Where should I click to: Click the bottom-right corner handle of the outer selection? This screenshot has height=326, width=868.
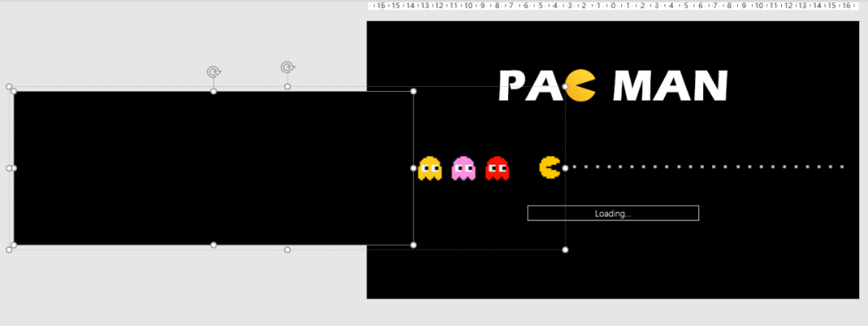point(565,250)
